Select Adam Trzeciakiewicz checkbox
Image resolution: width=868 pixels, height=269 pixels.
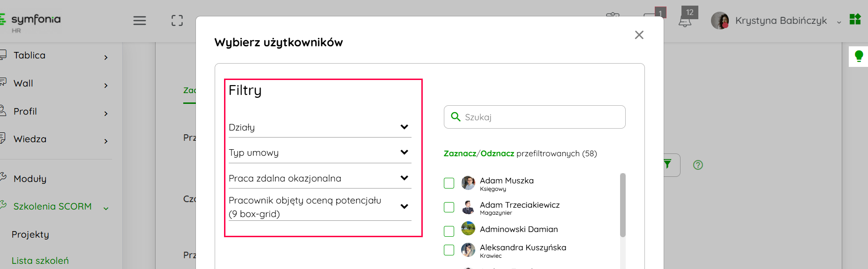tap(449, 207)
